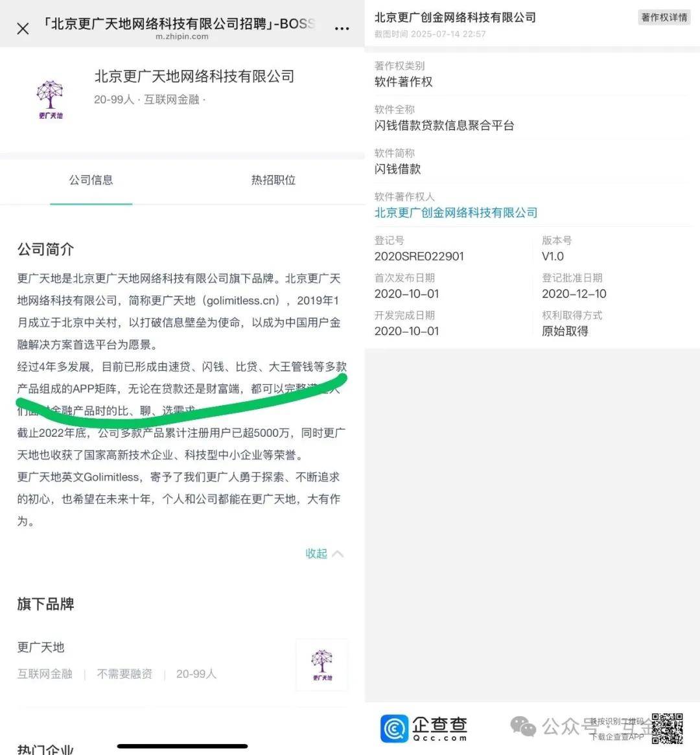Click the 热门企业 section heading
The image size is (700, 755).
pos(45,750)
